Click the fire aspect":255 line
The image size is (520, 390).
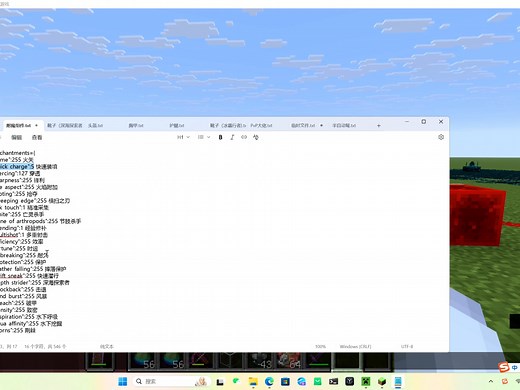click(x=29, y=187)
